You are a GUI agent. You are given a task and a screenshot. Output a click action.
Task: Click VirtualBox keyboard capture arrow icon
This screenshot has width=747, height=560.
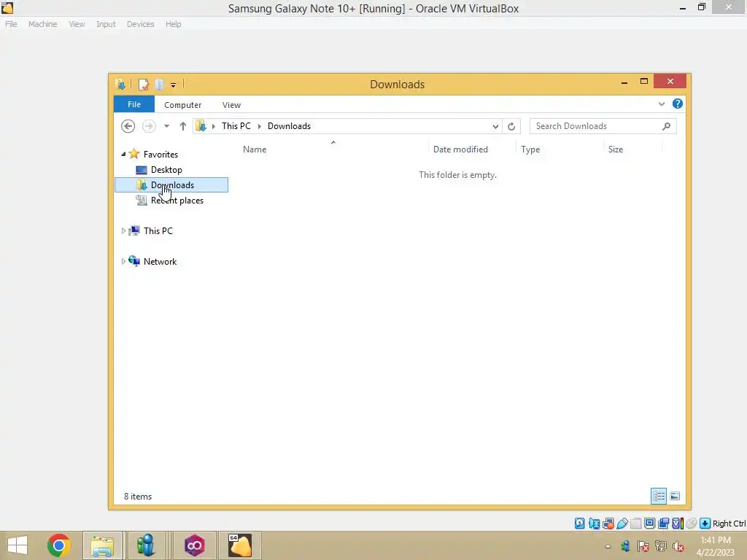tap(705, 524)
